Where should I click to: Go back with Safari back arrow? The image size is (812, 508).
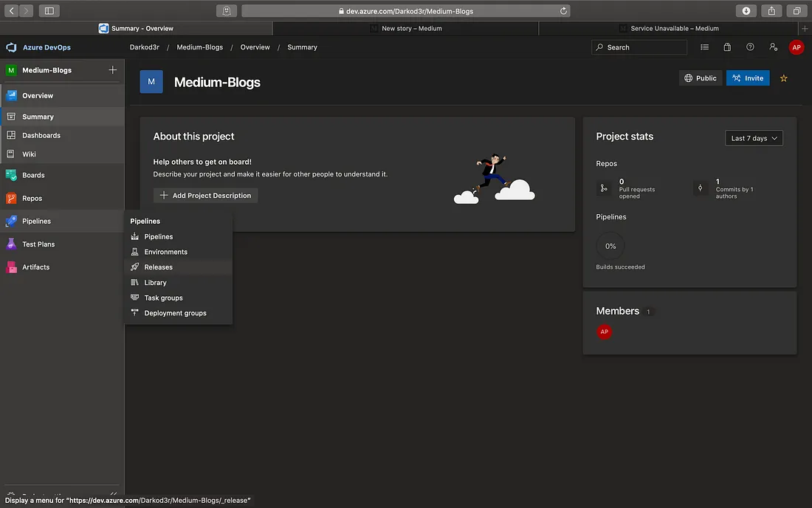tap(11, 11)
